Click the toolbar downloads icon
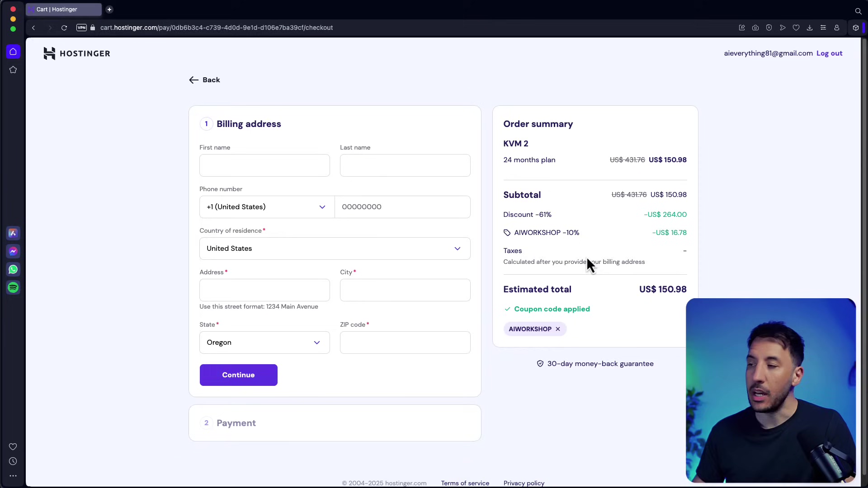This screenshot has width=868, height=488. (810, 28)
